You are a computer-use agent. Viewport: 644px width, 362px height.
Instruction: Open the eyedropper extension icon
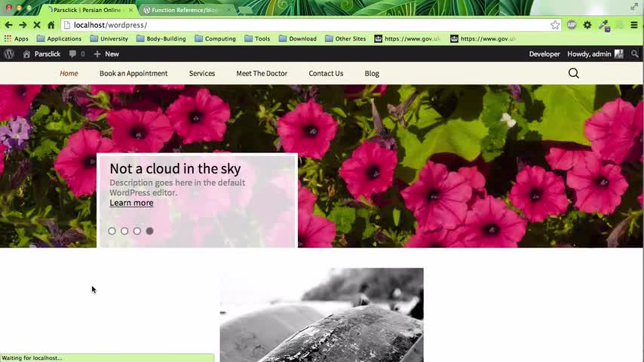[604, 26]
